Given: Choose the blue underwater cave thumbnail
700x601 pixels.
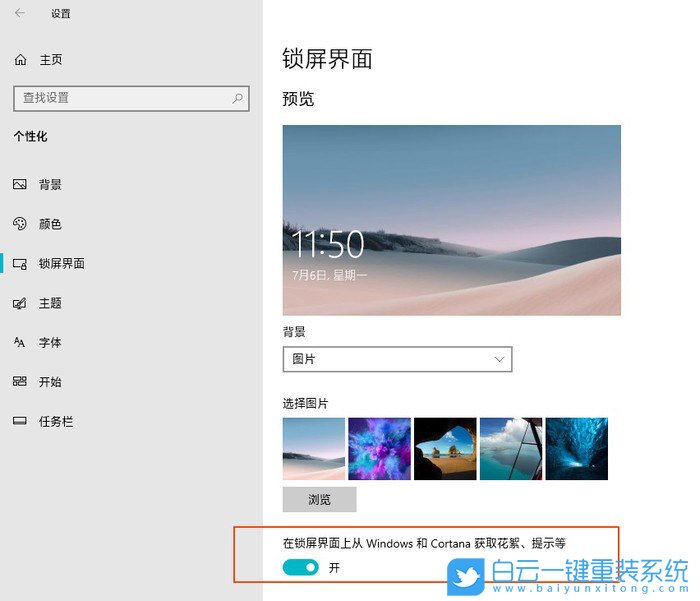Looking at the screenshot, I should tap(577, 449).
